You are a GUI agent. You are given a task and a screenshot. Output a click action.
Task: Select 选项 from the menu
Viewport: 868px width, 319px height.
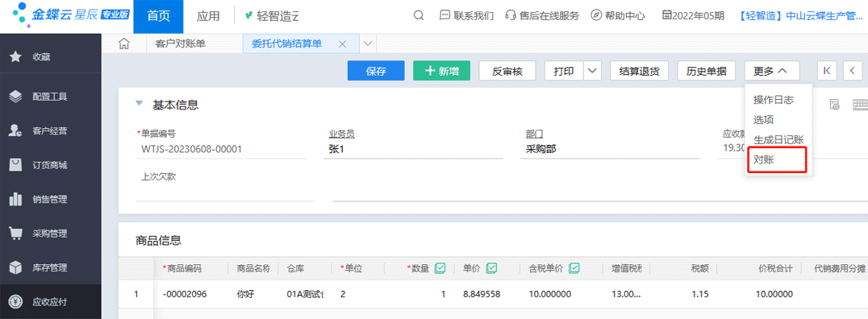763,120
